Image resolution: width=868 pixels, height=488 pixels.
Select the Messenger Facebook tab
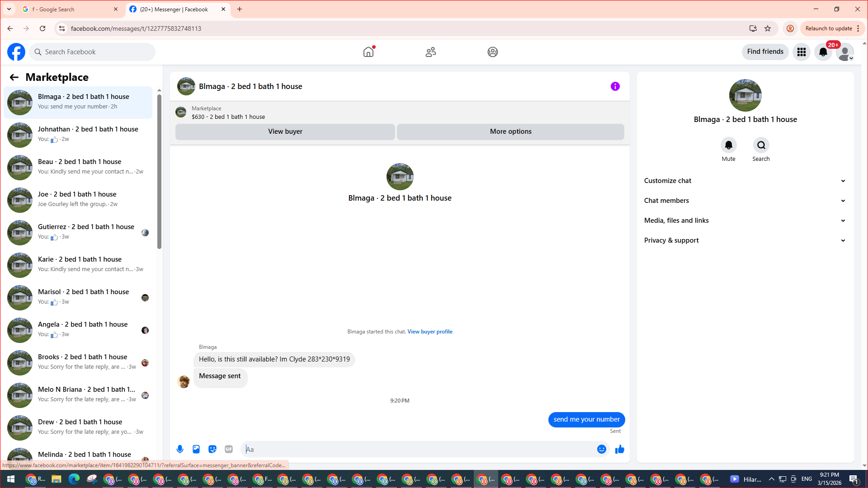click(x=178, y=9)
